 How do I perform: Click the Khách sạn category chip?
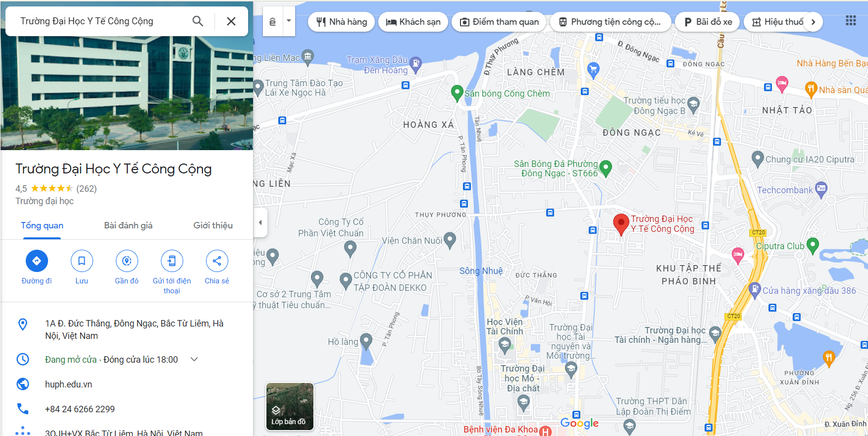point(413,22)
